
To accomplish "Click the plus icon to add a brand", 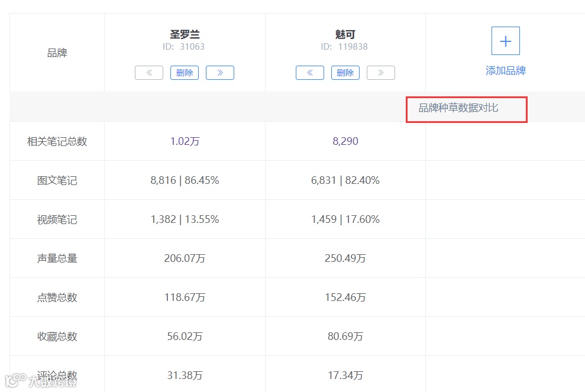I will (506, 41).
